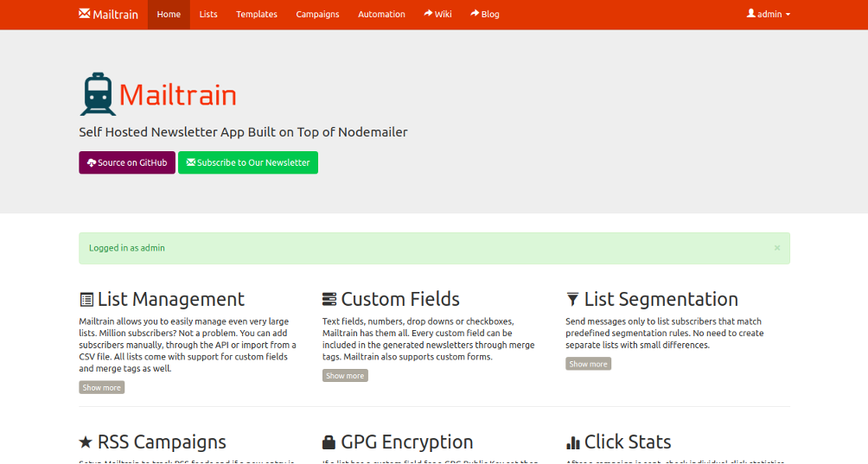This screenshot has height=464, width=868.
Task: Click the Mailtrain train logo icon
Action: tap(98, 94)
